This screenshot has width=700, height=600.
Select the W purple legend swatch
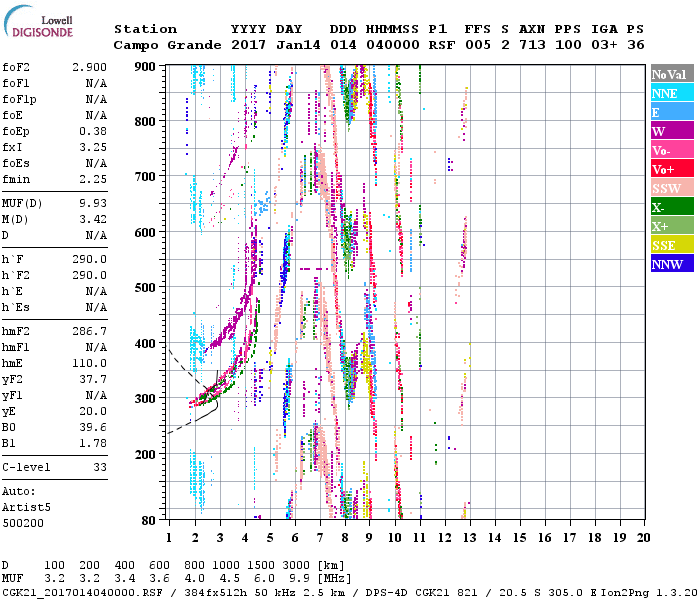pos(672,131)
